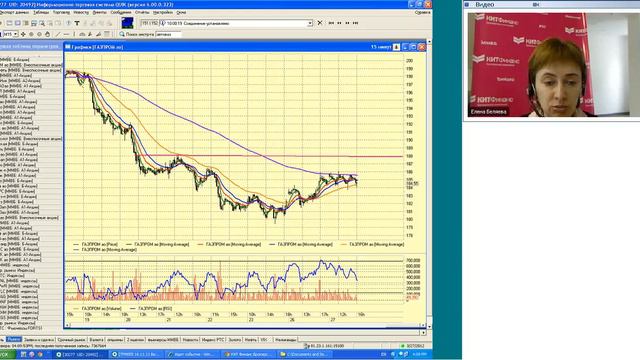Click the dark blue QUIK logo icon

tap(127, 23)
